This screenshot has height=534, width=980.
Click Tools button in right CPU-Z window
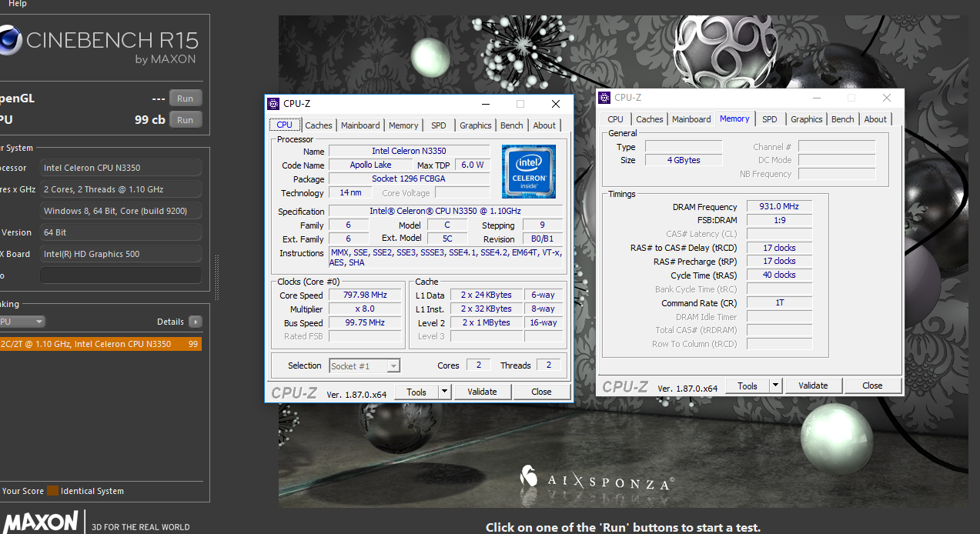[x=748, y=385]
